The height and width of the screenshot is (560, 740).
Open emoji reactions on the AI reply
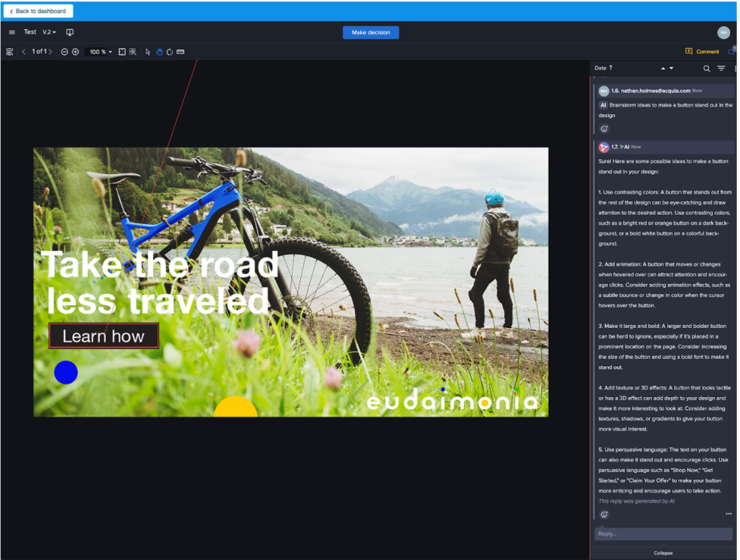604,514
